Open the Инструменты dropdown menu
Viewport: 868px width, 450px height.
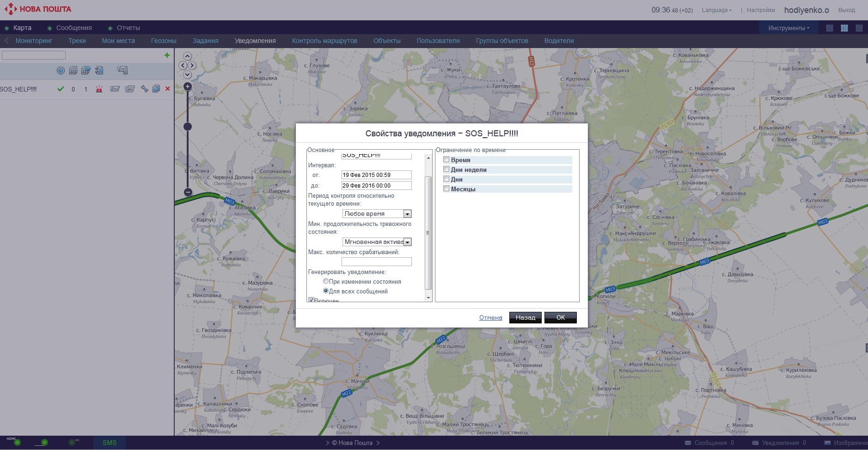789,28
